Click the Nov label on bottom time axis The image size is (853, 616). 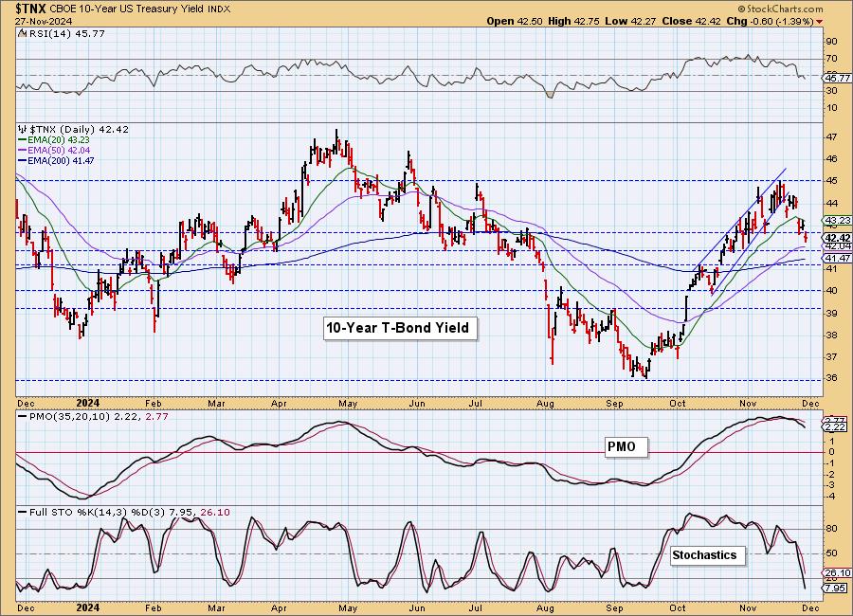(x=749, y=607)
